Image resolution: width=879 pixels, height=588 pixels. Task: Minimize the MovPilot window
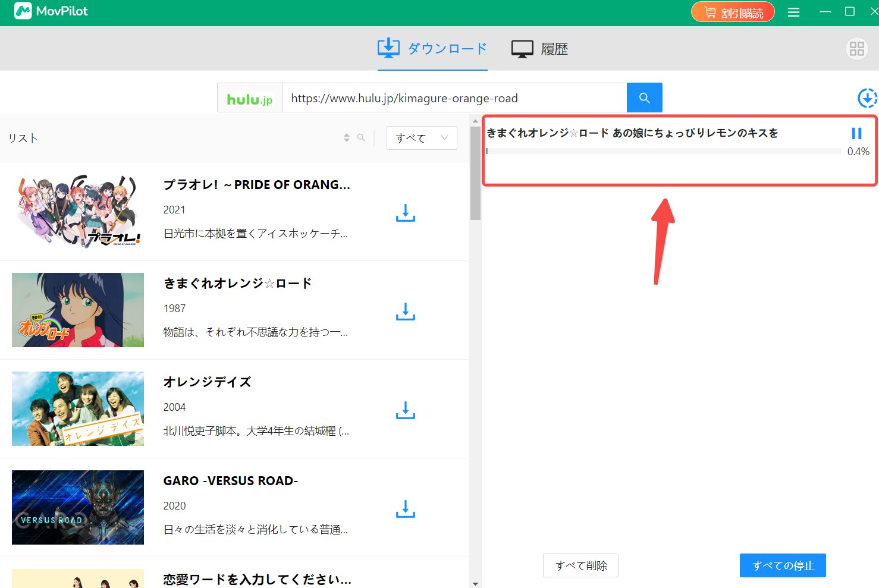(825, 12)
